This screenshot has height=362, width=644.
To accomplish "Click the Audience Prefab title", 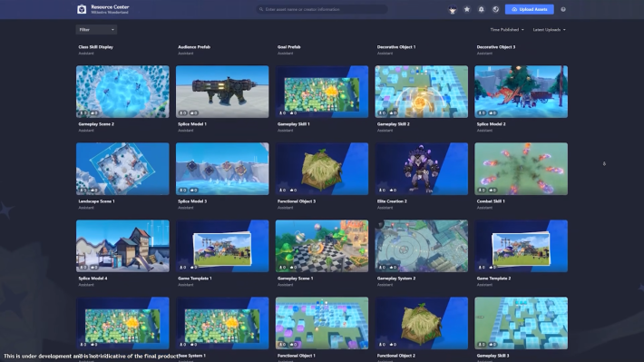I will click(x=194, y=47).
